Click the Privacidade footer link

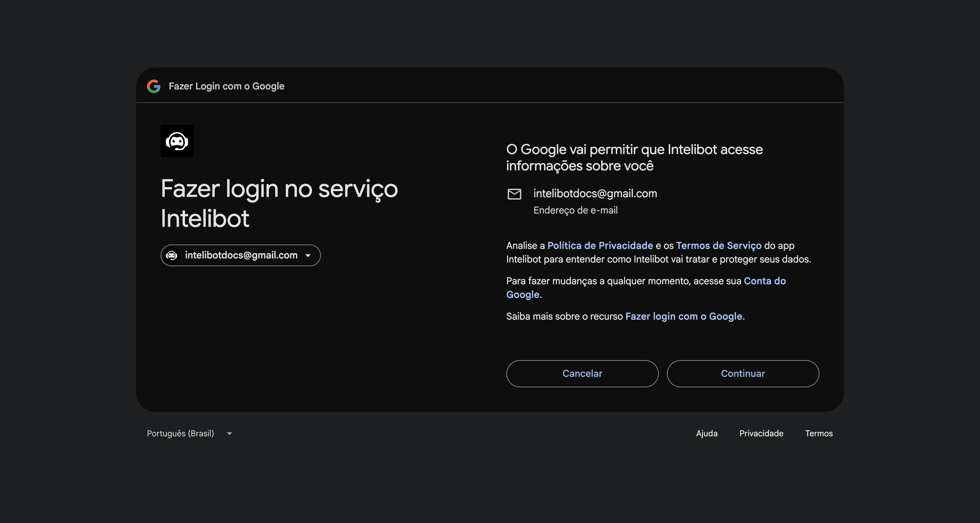pyautogui.click(x=761, y=433)
